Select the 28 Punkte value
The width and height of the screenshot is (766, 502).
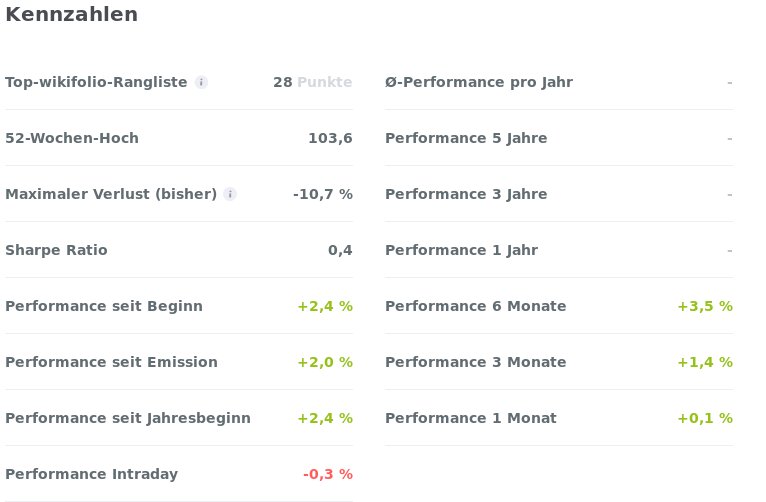[x=313, y=82]
